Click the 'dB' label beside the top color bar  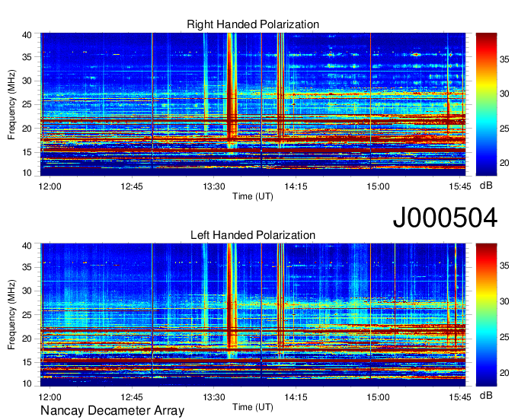pyautogui.click(x=486, y=186)
